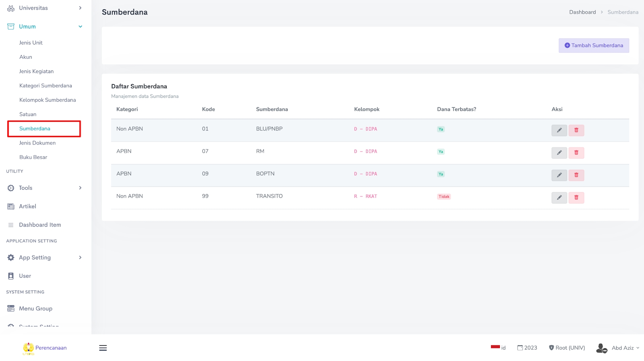Click trash icon for TRANSITO row
The width and height of the screenshot is (644, 361).
(x=576, y=198)
